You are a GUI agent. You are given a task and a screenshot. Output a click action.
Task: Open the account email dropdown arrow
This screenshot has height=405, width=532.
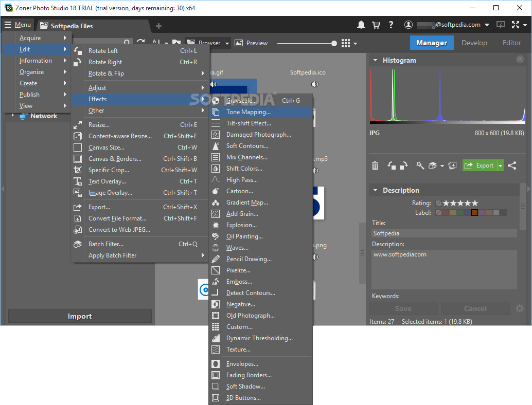[x=487, y=25]
